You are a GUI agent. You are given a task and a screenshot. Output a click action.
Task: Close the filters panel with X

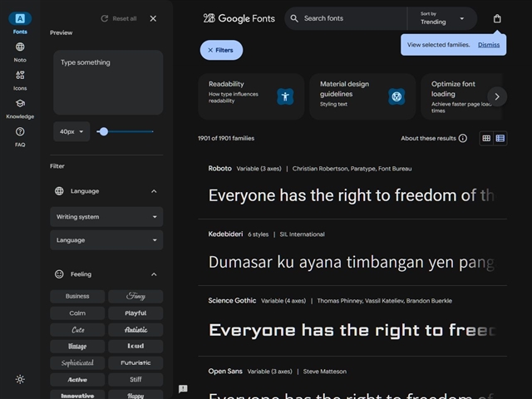click(x=153, y=18)
